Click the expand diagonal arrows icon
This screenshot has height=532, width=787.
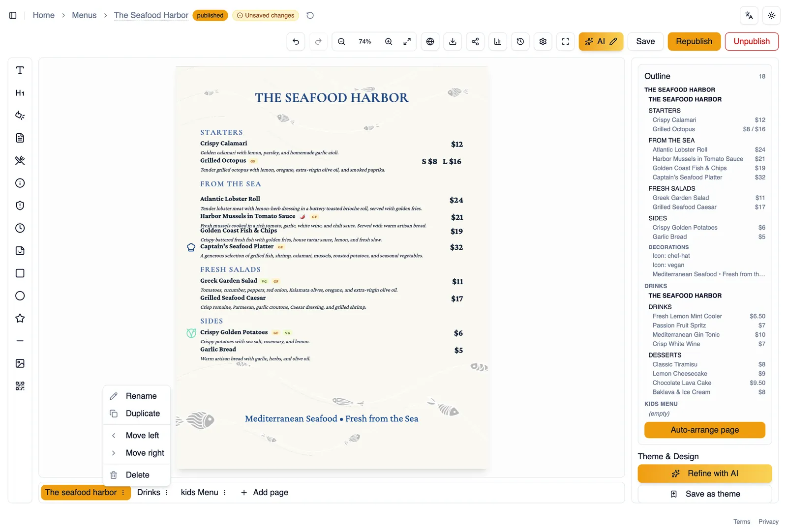point(407,41)
